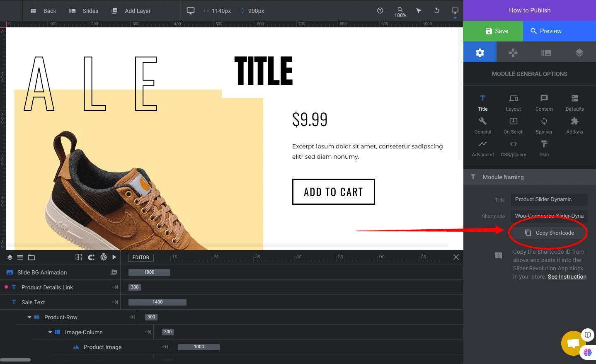
Task: Open the yellow chat support bubble
Action: [x=573, y=343]
